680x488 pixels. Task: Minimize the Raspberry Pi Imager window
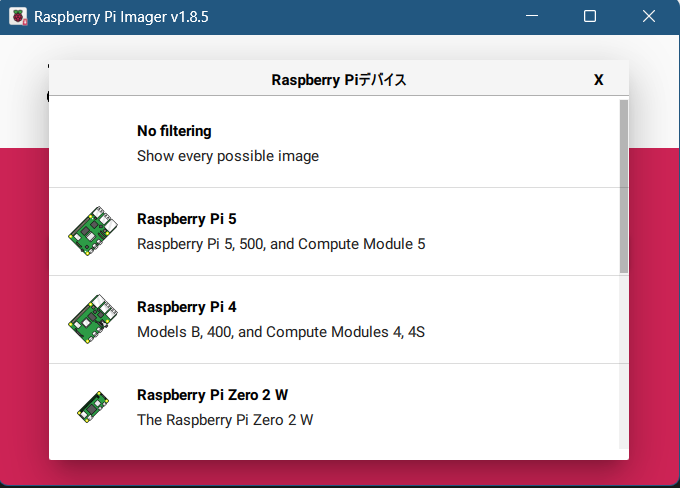[532, 16]
